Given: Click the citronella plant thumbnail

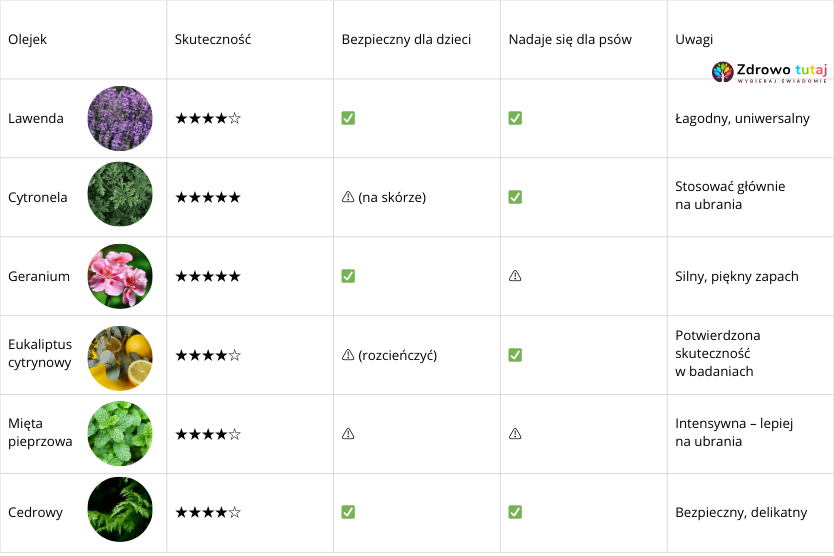Looking at the screenshot, I should [120, 197].
